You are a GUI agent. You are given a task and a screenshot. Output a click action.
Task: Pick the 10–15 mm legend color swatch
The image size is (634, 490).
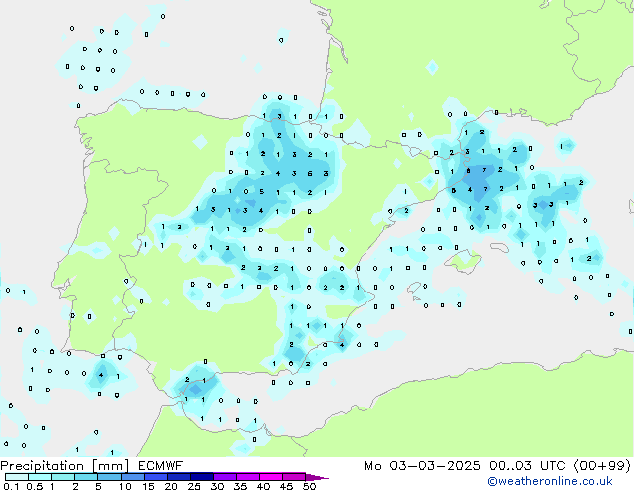[132, 477]
